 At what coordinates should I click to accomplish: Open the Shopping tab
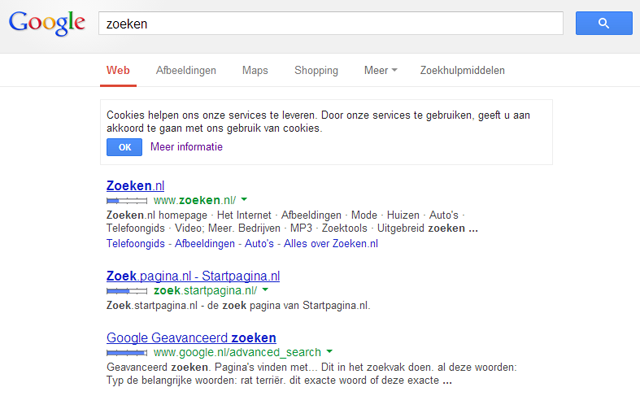(316, 70)
